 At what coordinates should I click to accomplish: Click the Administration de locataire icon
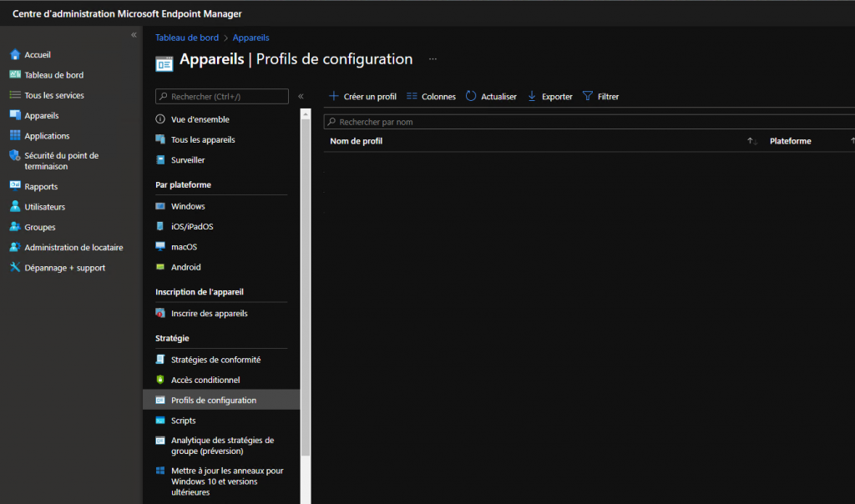click(15, 247)
